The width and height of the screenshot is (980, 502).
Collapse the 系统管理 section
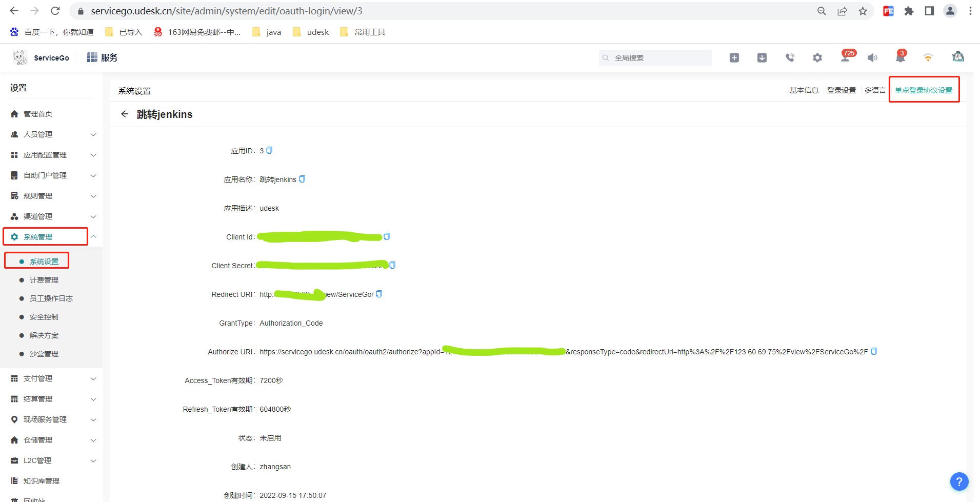tap(93, 237)
